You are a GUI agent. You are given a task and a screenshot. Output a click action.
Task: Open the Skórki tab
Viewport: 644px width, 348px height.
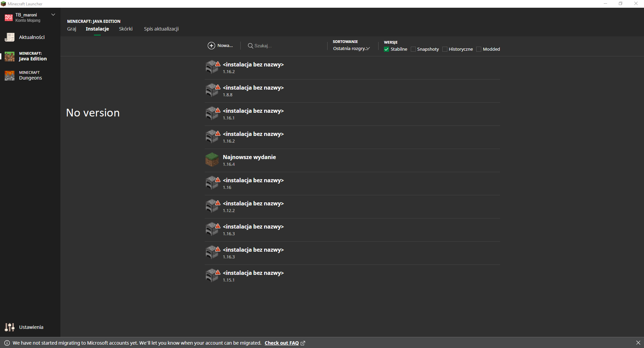(126, 29)
